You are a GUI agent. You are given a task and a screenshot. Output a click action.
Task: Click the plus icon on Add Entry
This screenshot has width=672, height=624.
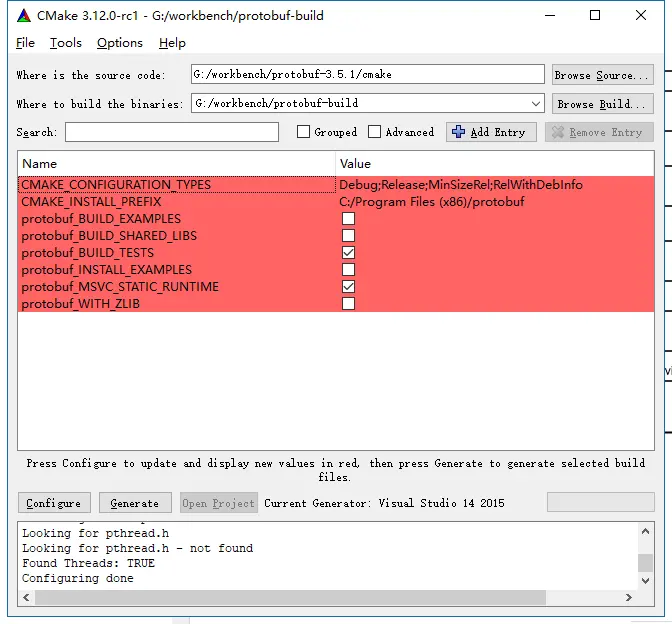(458, 132)
